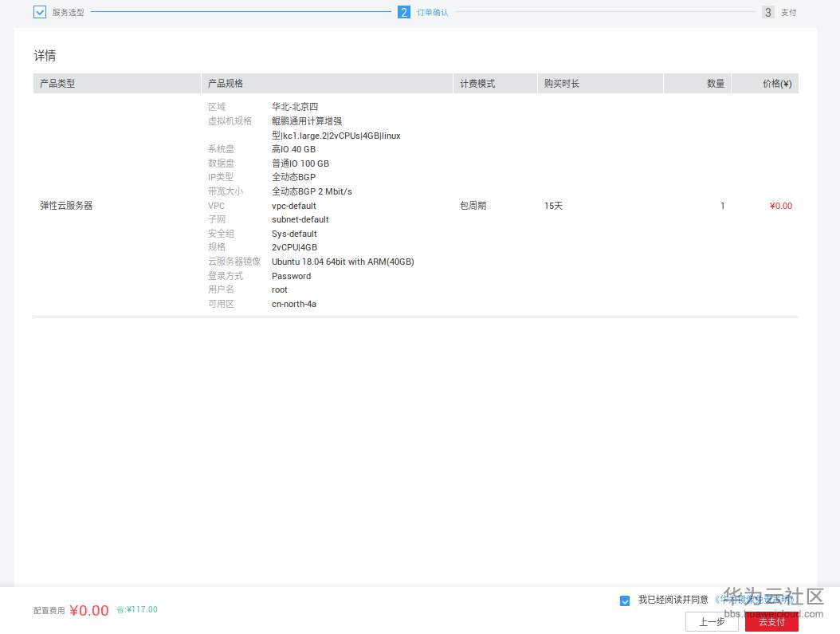
Task: Select the 包周期 billing mode cell
Action: click(x=473, y=206)
